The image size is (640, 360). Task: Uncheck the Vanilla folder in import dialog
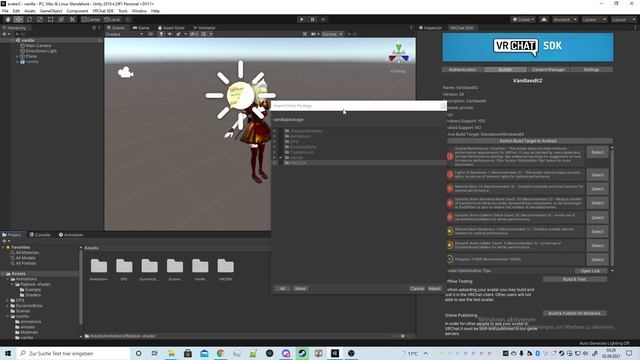[281, 157]
